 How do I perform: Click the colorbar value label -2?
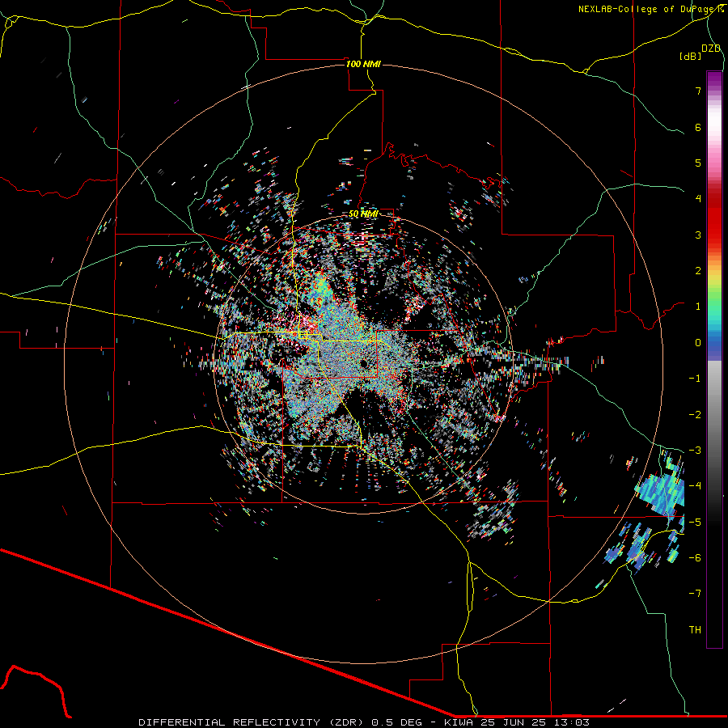(x=695, y=415)
